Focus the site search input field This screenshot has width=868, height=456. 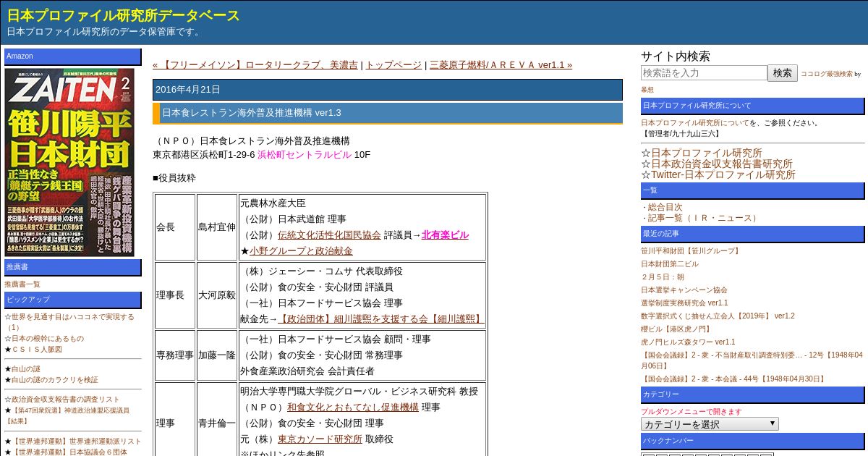point(704,72)
